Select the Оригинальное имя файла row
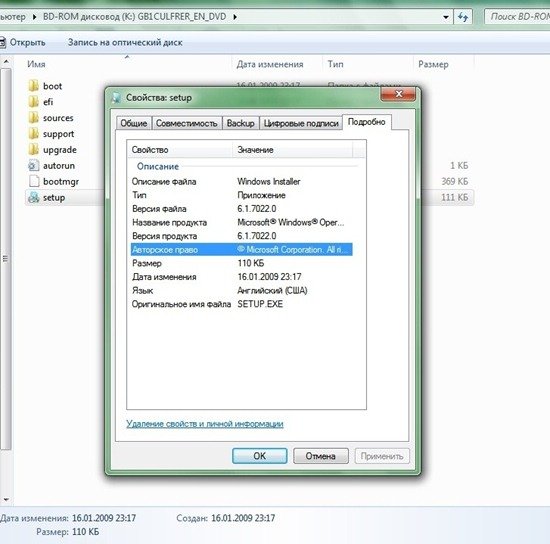Viewport: 550px width, 544px height. point(241,304)
